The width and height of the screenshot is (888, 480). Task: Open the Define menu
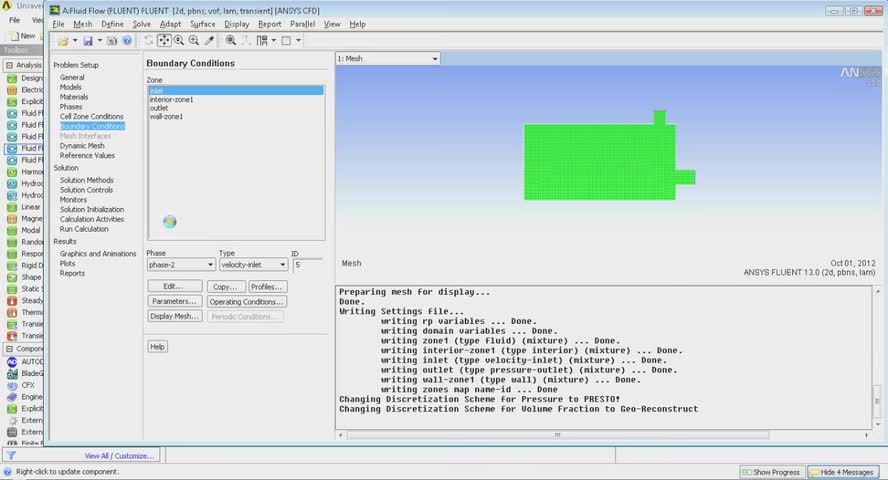click(112, 24)
